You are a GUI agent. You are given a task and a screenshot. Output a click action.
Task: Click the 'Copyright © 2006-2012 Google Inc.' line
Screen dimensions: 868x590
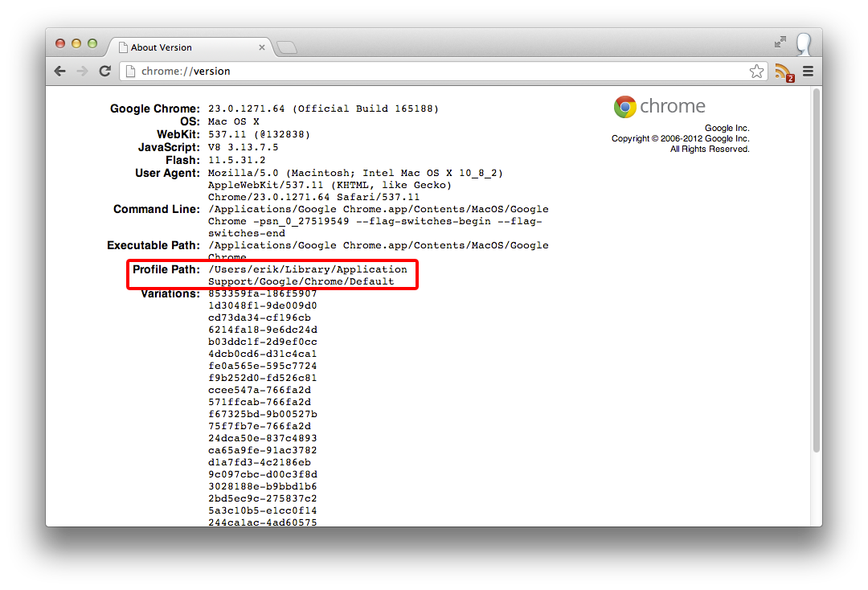(x=681, y=139)
